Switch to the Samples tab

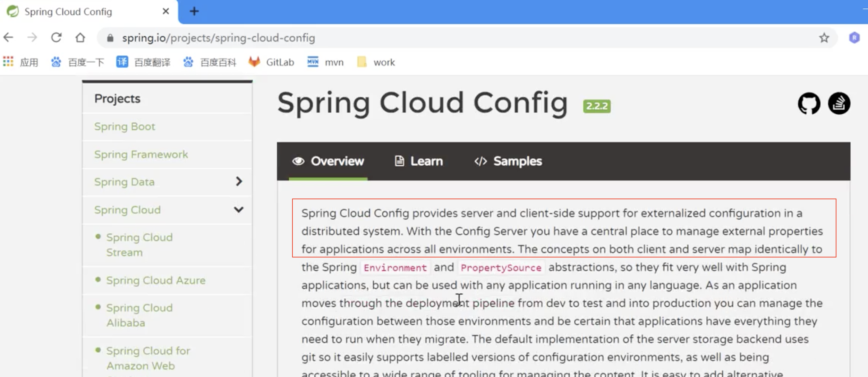(508, 161)
